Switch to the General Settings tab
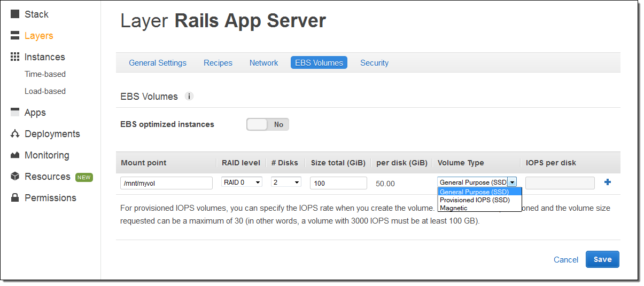Screen dimensions: 644x286 click(158, 63)
